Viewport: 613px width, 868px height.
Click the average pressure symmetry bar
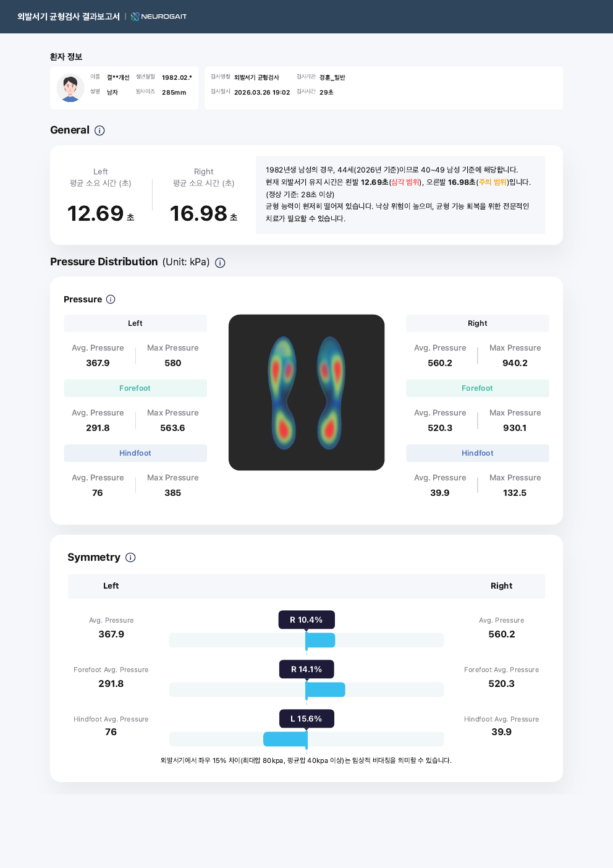pyautogui.click(x=306, y=640)
